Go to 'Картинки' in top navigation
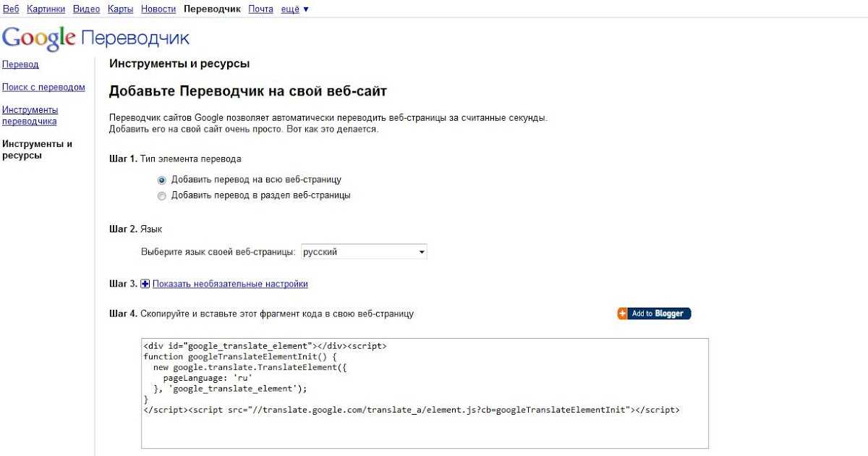 click(46, 9)
